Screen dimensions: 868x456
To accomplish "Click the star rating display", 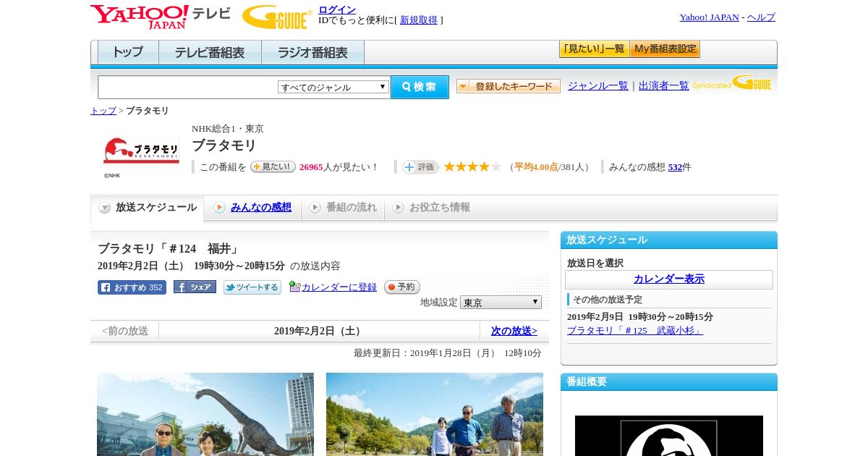I will (472, 166).
